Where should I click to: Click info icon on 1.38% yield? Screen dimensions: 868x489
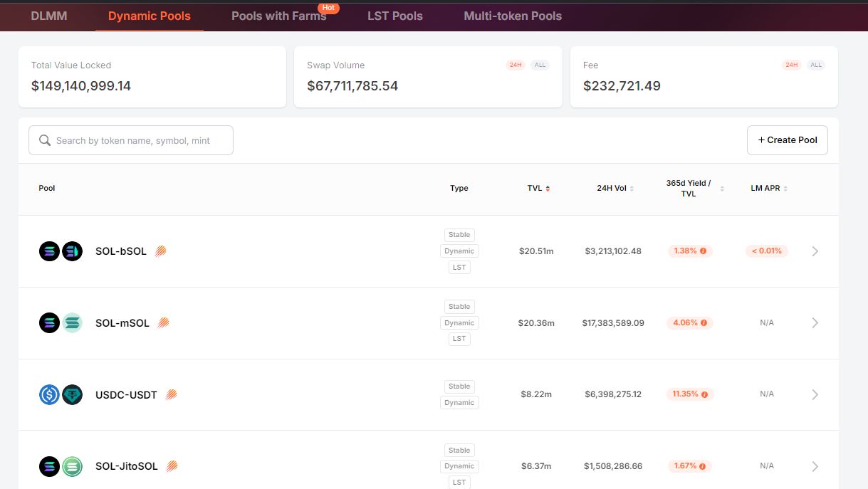click(x=704, y=251)
